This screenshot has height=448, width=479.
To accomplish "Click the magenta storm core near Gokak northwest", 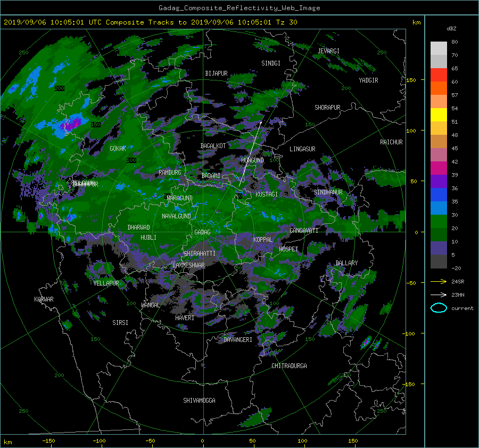I will click(x=71, y=124).
